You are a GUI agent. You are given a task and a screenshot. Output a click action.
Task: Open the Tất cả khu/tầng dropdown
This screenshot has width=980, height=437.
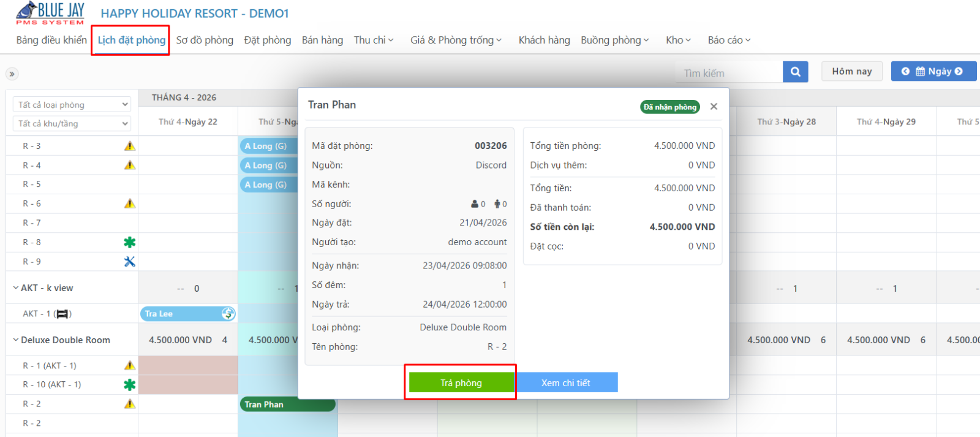(72, 124)
